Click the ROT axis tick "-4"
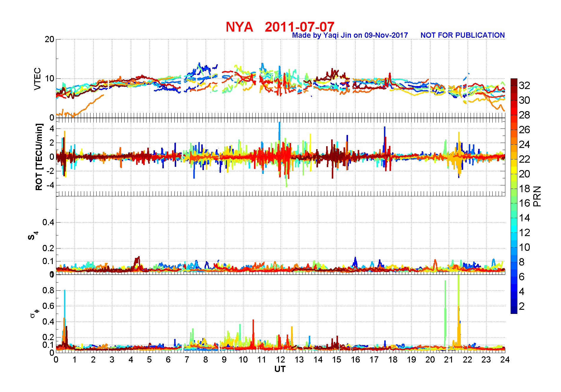Viewport: 561px width, 392px height. (x=51, y=185)
